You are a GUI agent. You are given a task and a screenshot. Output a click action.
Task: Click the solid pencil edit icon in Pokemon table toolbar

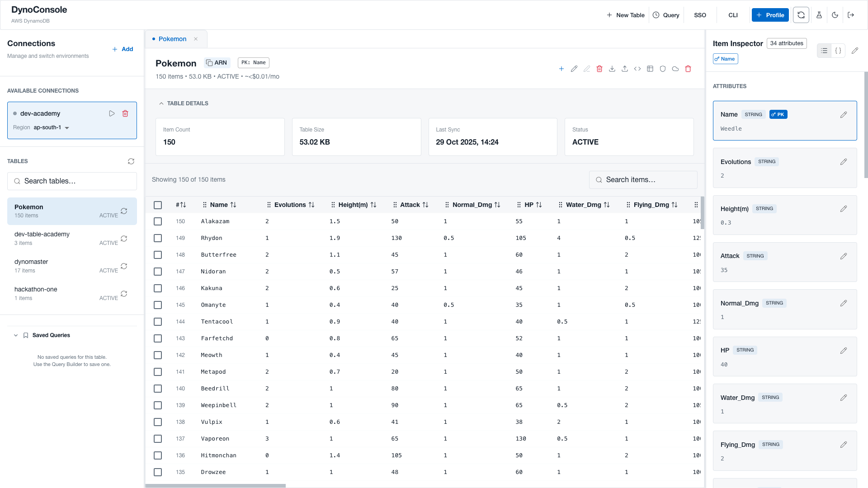tap(574, 69)
